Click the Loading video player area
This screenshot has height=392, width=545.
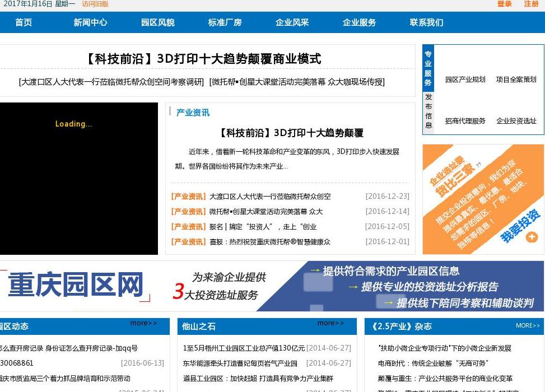(79, 179)
